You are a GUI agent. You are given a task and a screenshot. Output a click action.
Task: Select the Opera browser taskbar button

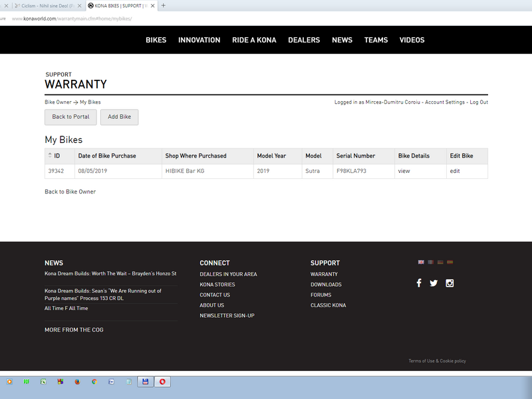click(x=162, y=382)
